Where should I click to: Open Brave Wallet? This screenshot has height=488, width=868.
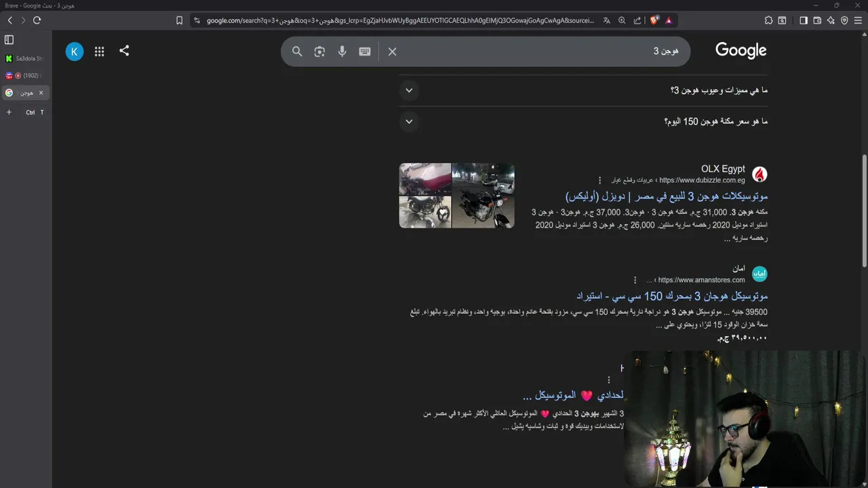(817, 20)
